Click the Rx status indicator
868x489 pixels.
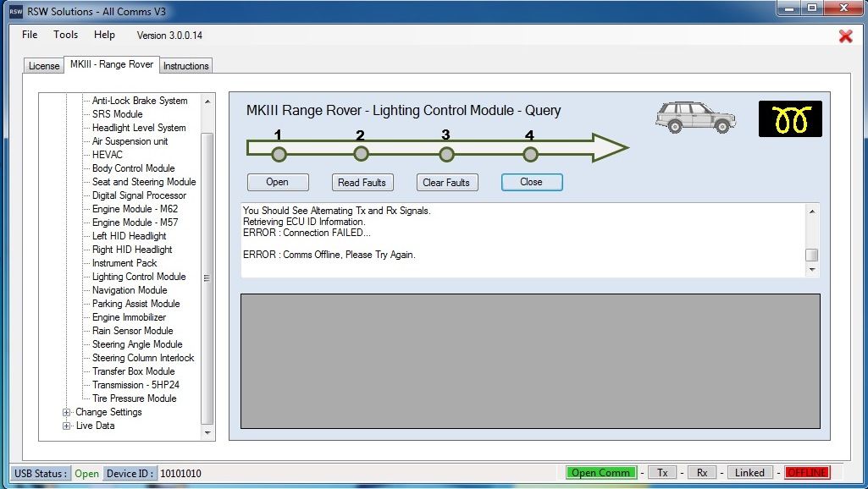click(702, 473)
